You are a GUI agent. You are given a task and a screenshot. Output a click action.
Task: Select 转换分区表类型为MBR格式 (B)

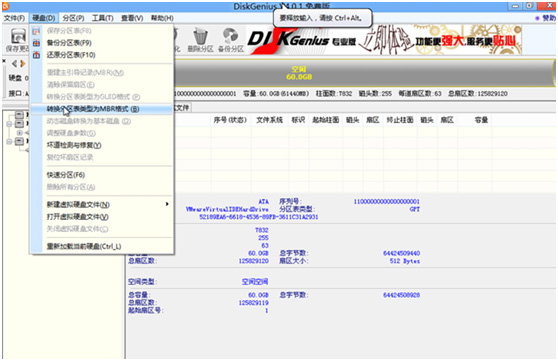[x=101, y=109]
